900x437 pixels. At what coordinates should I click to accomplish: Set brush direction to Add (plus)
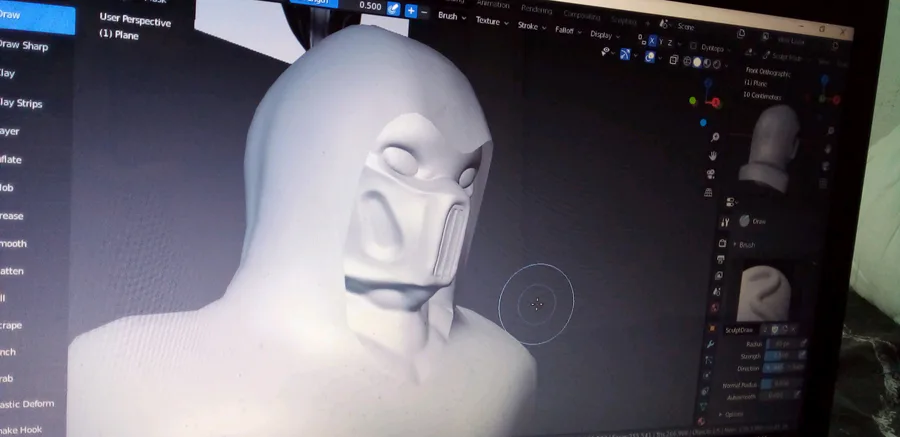coord(411,10)
